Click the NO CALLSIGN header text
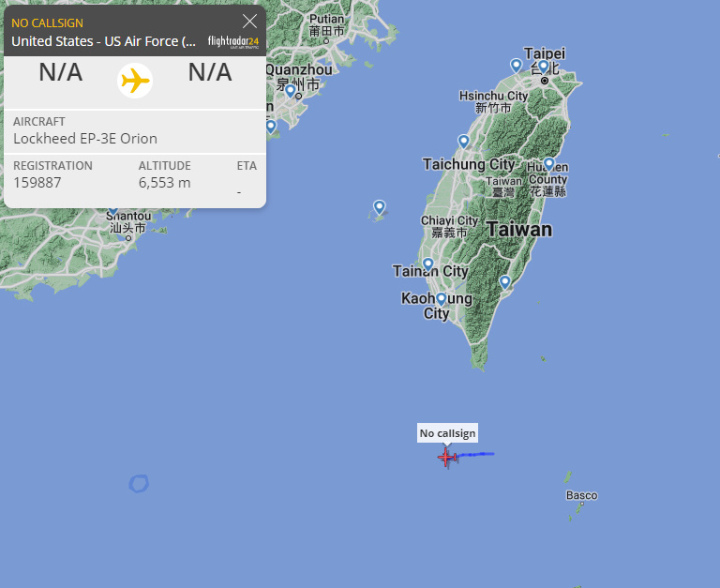Screen dimensions: 720x588 [x=47, y=23]
